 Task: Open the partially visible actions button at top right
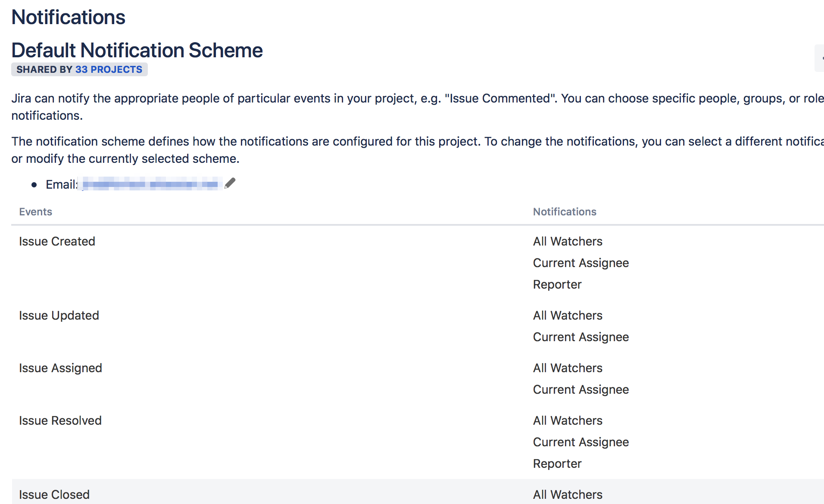click(x=820, y=58)
